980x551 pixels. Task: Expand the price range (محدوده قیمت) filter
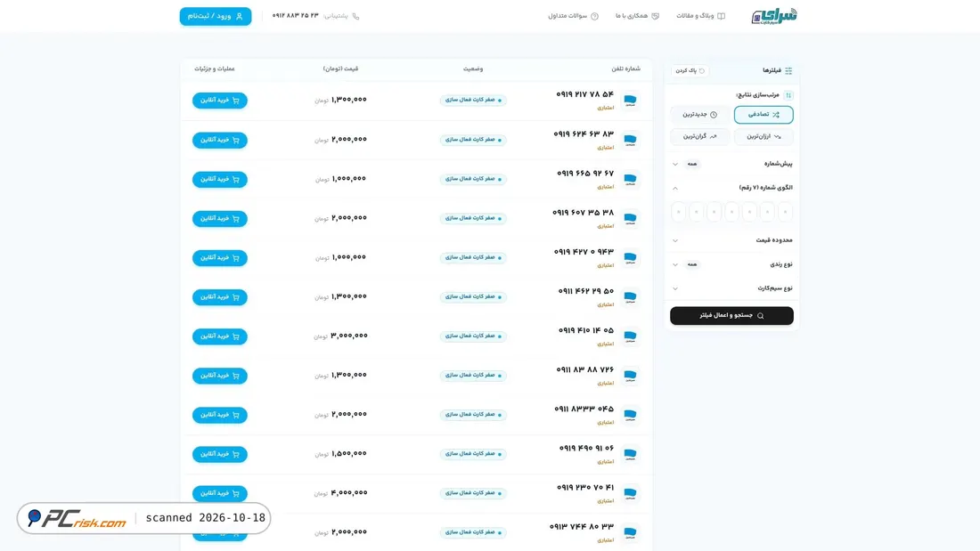tap(731, 239)
